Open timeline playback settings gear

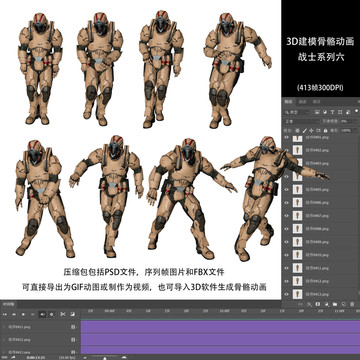coord(52,314)
